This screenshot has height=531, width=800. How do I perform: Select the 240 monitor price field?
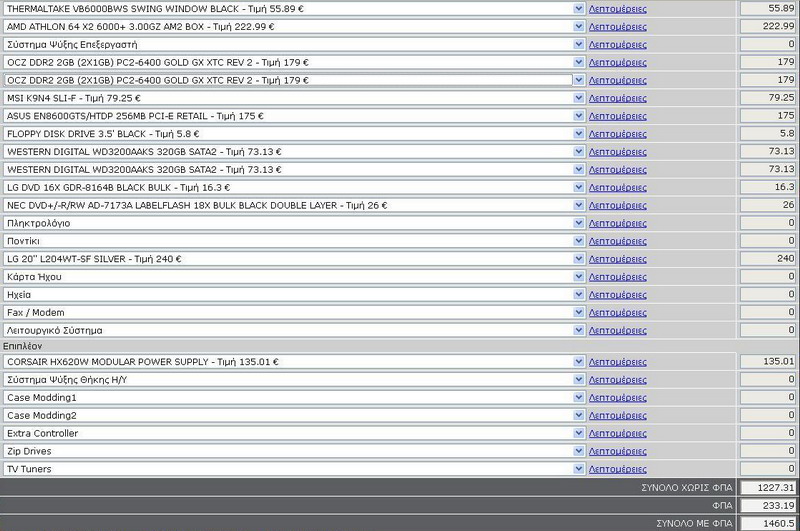click(768, 258)
